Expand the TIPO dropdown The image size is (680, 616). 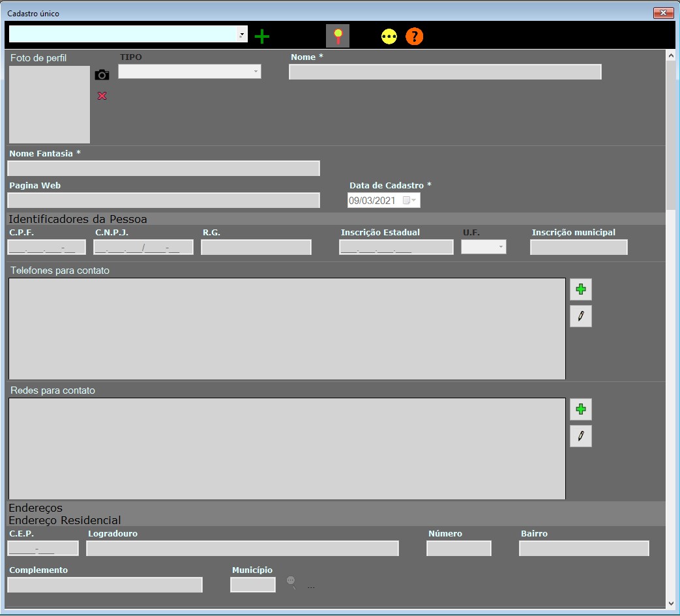[255, 72]
